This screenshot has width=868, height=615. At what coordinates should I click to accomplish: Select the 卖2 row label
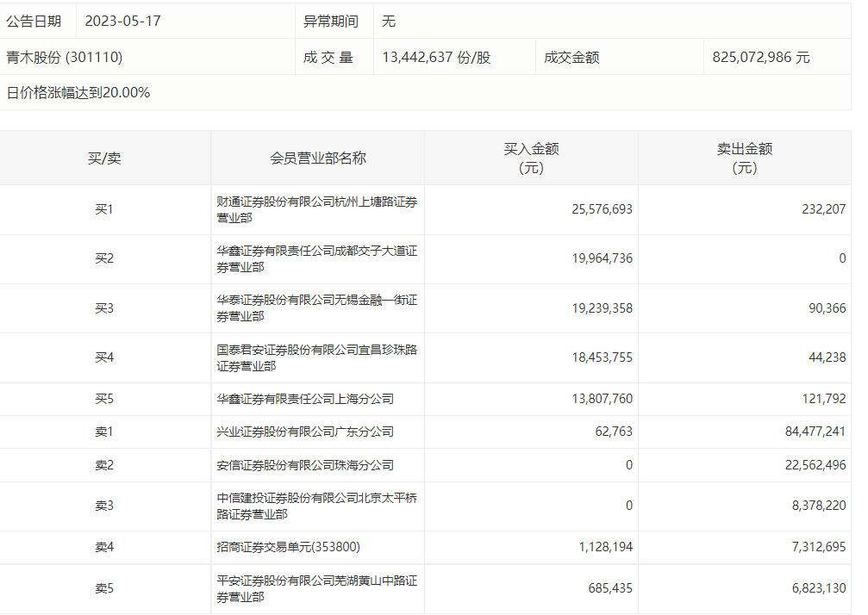pyautogui.click(x=104, y=465)
